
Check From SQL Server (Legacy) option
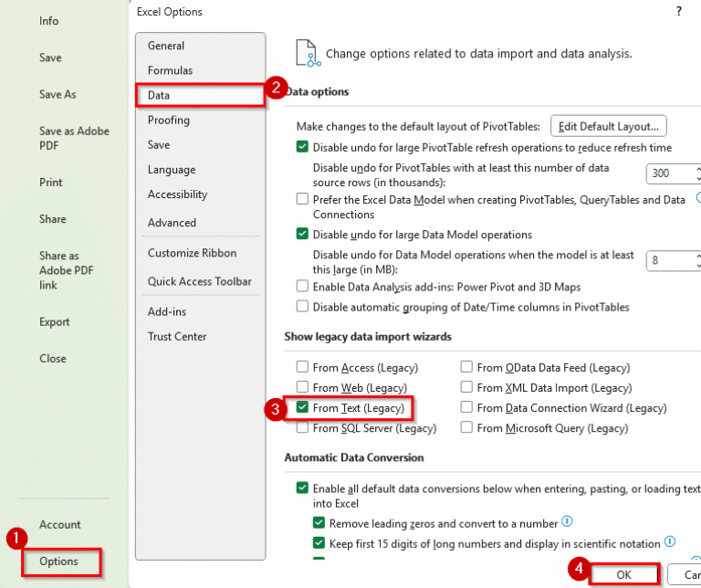(302, 427)
